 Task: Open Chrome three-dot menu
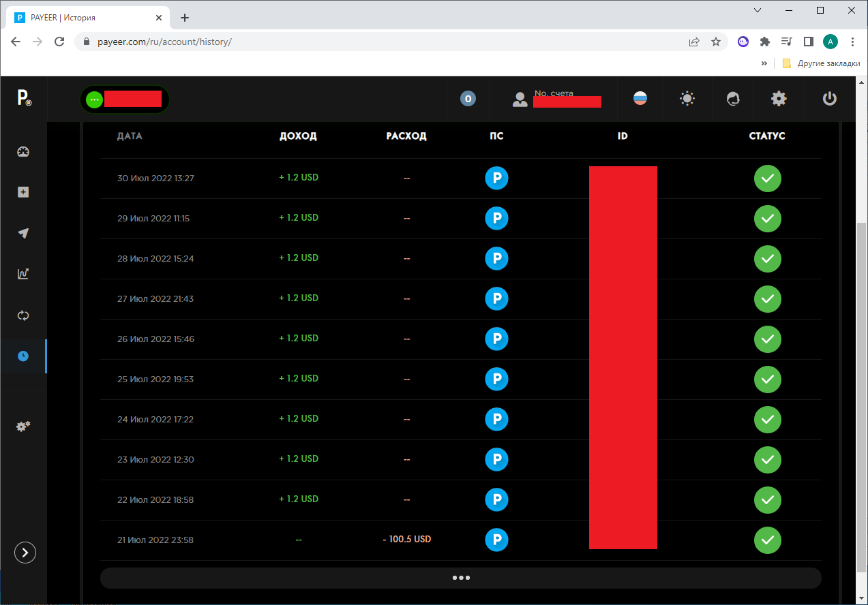coord(852,42)
